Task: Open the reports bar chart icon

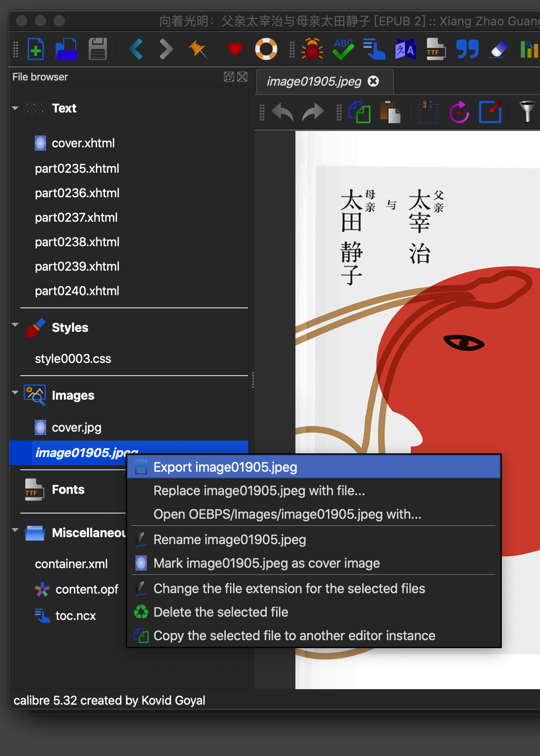Action: click(530, 49)
